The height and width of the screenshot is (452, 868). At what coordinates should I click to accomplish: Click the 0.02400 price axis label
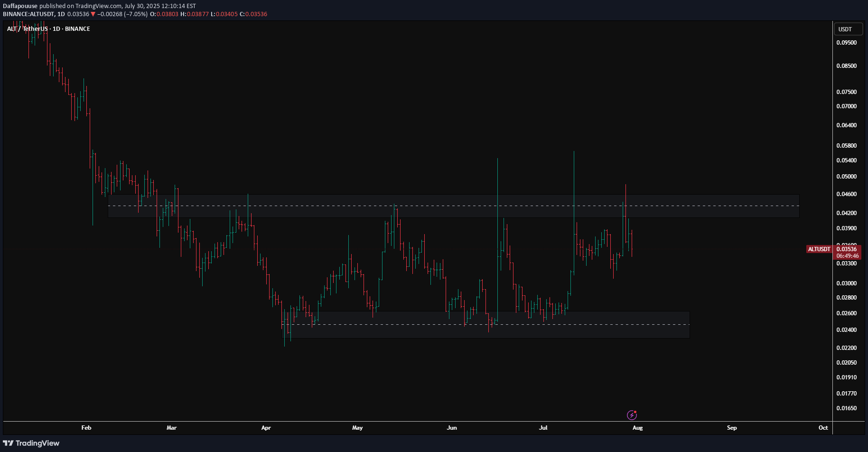coord(847,330)
